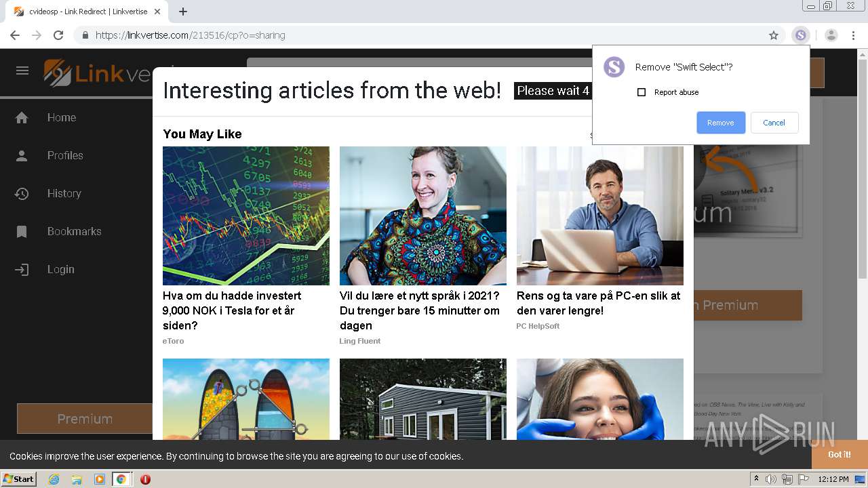Click the volume speaker tray icon
This screenshot has width=868, height=488.
pyautogui.click(x=770, y=479)
